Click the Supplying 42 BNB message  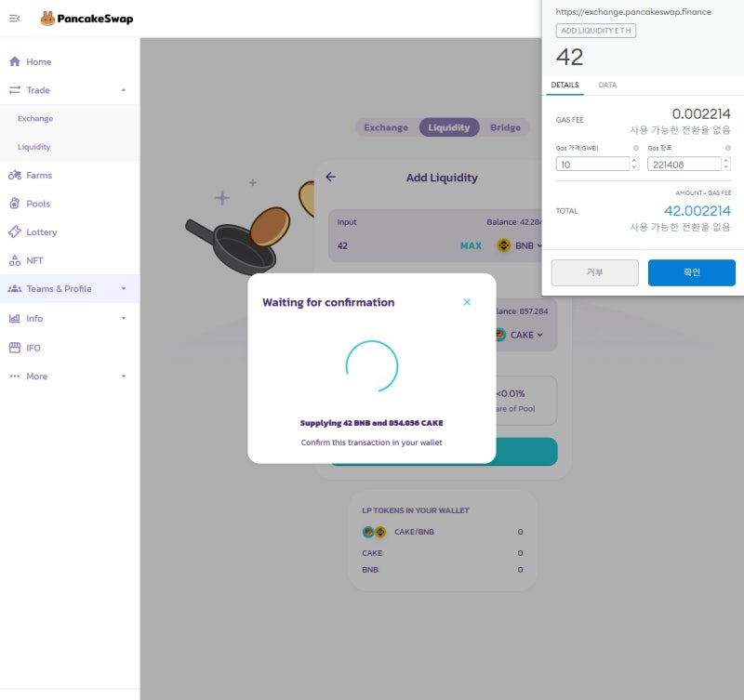[371, 423]
